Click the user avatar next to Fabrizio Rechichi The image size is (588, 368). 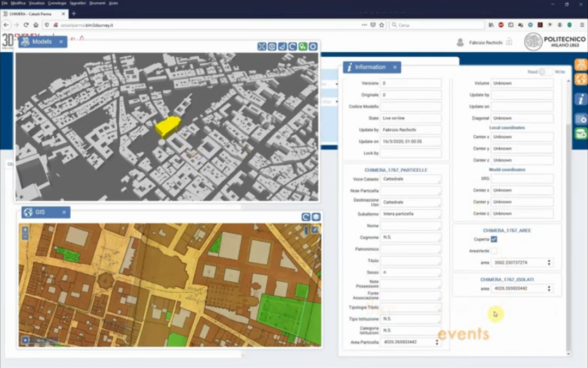[460, 43]
